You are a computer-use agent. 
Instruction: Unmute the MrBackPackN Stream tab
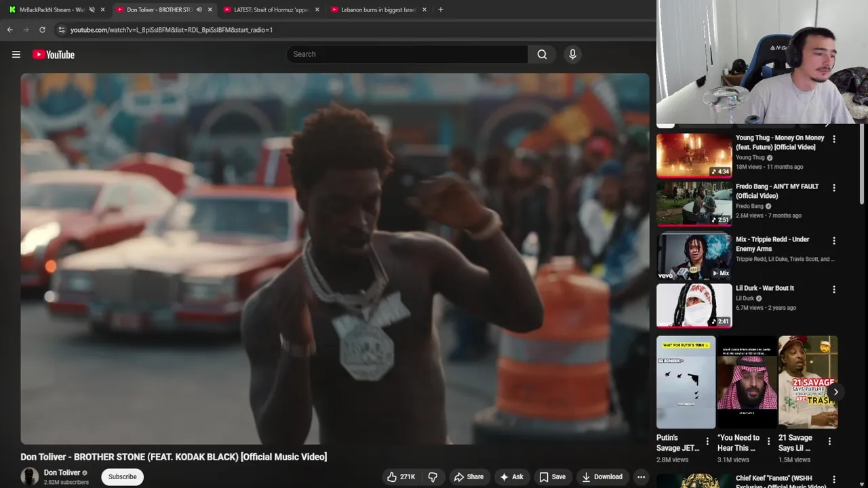[x=92, y=9]
